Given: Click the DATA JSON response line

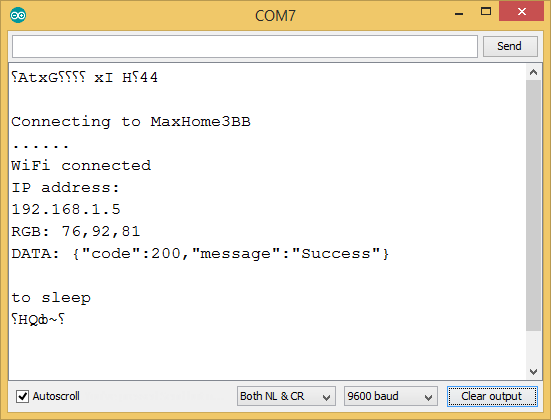Looking at the screenshot, I should (200, 254).
